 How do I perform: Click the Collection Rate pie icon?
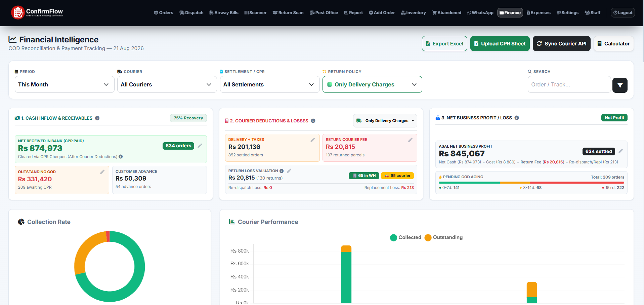[21, 222]
